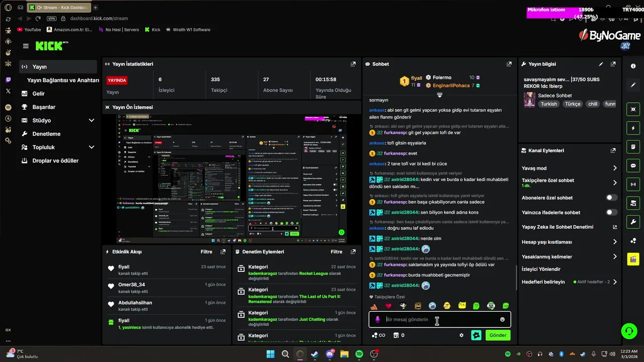Click the message input field
644x362 pixels.
pos(440,319)
